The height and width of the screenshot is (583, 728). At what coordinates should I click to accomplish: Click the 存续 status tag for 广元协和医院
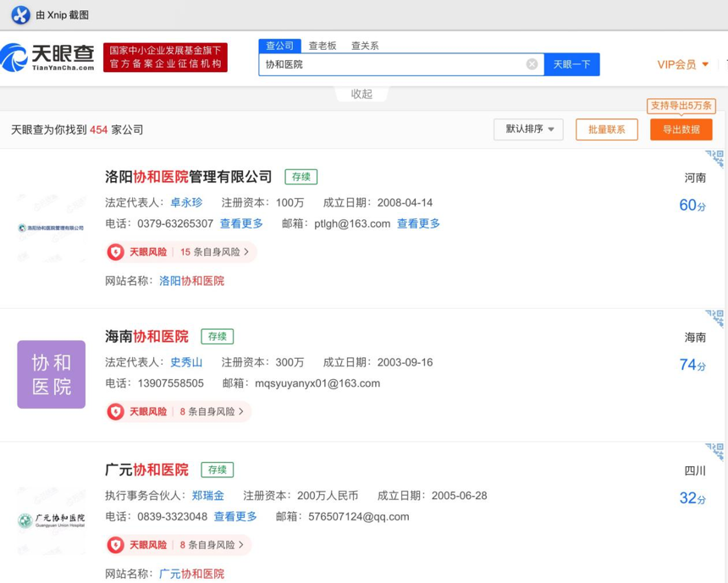[x=218, y=470]
